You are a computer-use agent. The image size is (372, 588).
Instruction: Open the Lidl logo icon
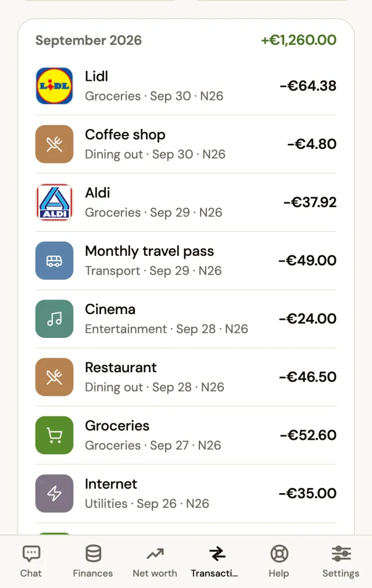[54, 86]
